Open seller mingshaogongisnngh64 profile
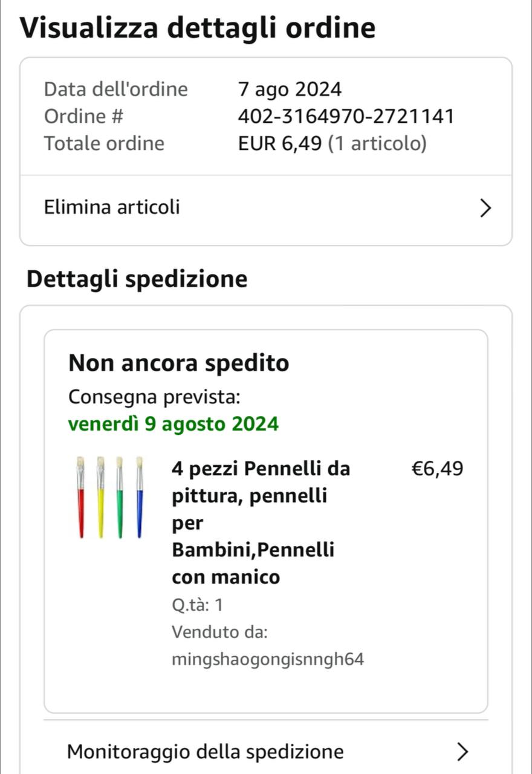Screen dimensions: 532x774 click(x=268, y=659)
